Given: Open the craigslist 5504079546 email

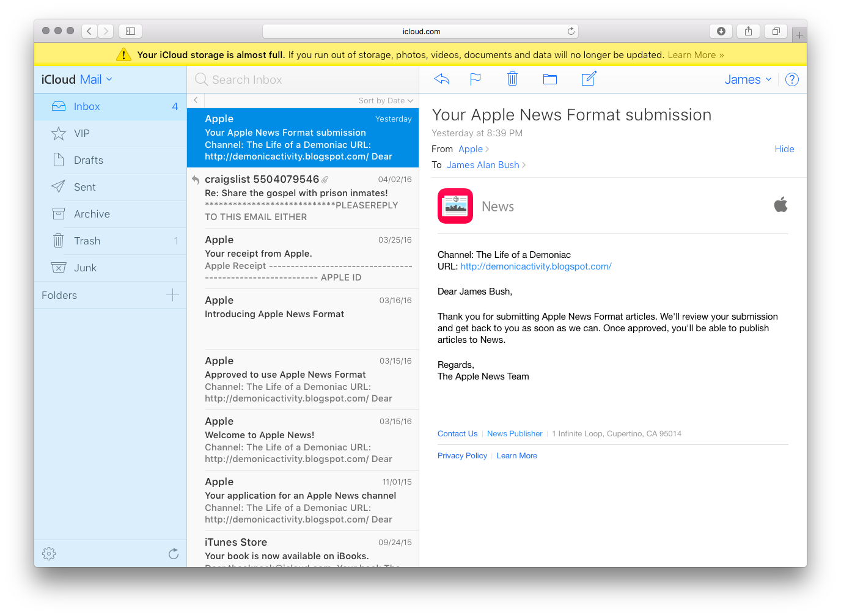Looking at the screenshot, I should click(x=303, y=198).
